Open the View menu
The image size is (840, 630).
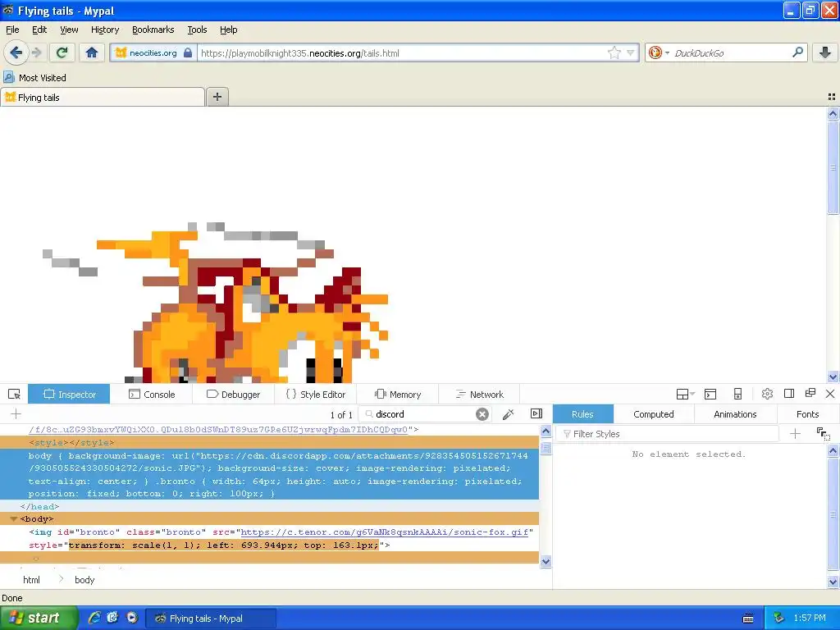pos(69,30)
